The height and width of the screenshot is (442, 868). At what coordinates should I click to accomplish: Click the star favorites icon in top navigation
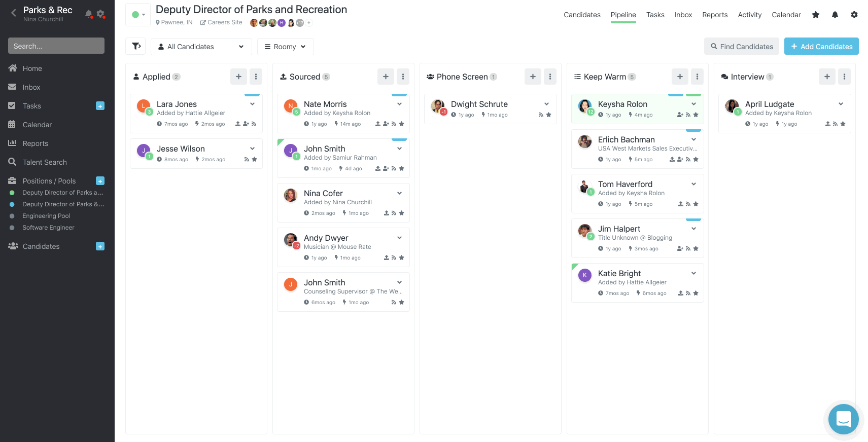816,15
